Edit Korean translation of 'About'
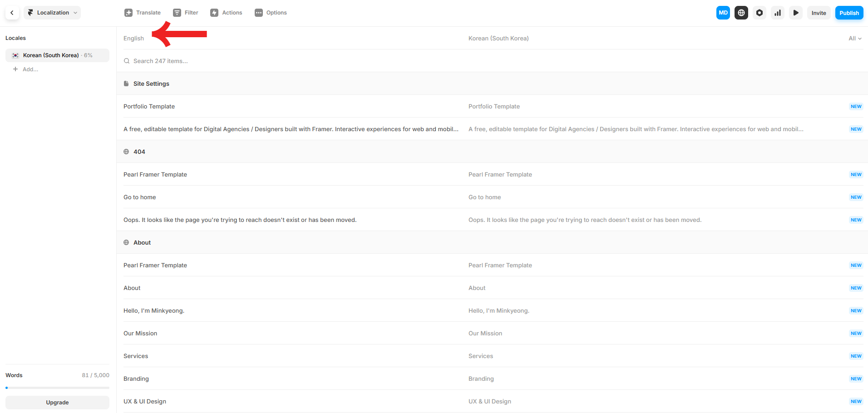 click(477, 288)
